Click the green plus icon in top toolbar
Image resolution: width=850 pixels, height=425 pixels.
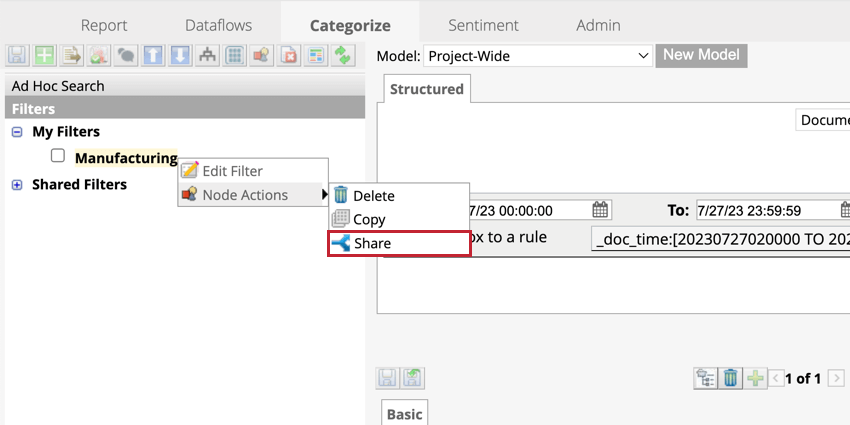click(x=44, y=56)
